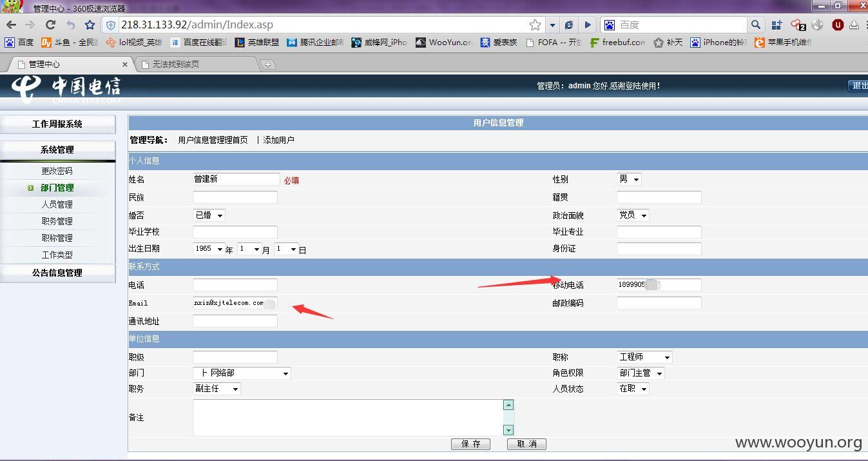The width and height of the screenshot is (868, 461).
Task: Click the magnifier search button
Action: point(755,25)
